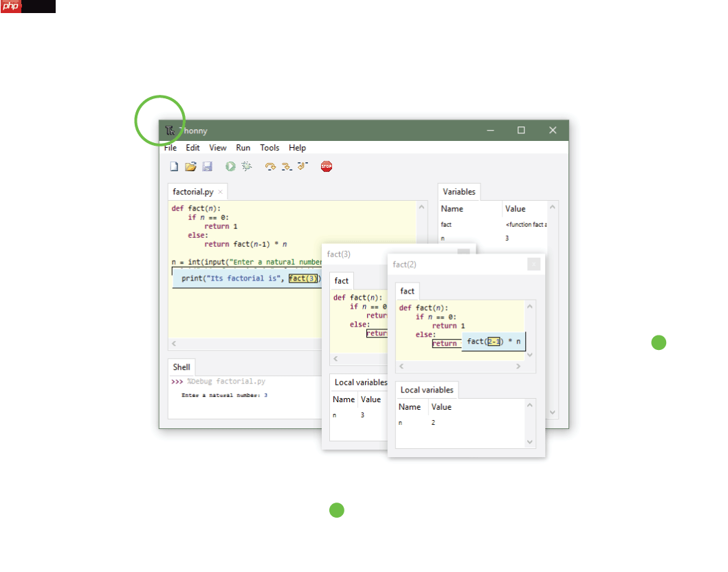728x572 pixels.
Task: Start debugging with the bug icon
Action: click(247, 166)
